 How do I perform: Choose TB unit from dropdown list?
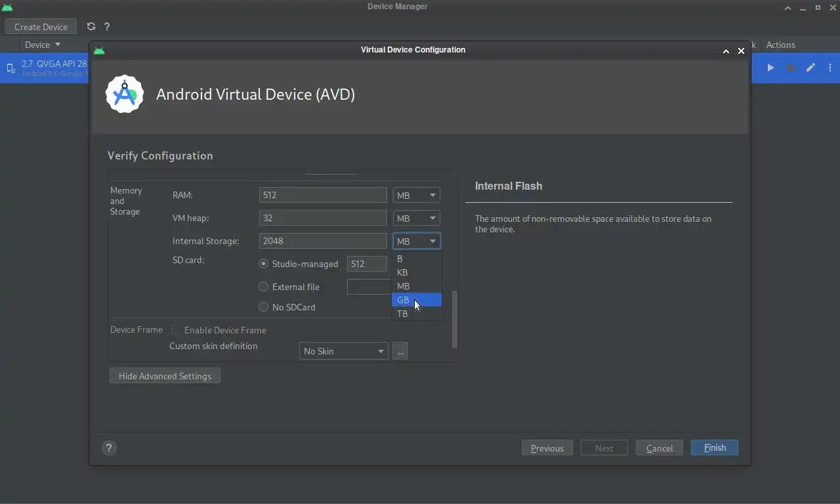point(417,314)
